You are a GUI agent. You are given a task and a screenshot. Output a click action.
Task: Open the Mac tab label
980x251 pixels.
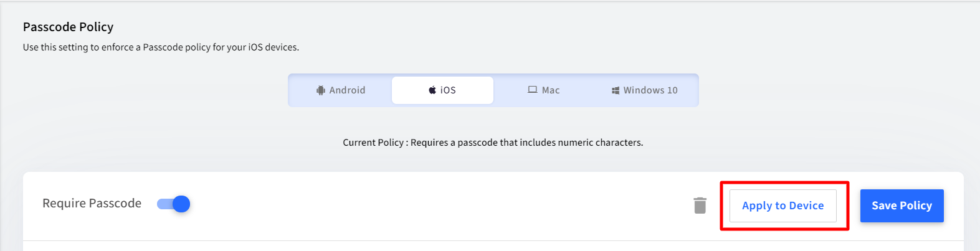point(551,90)
